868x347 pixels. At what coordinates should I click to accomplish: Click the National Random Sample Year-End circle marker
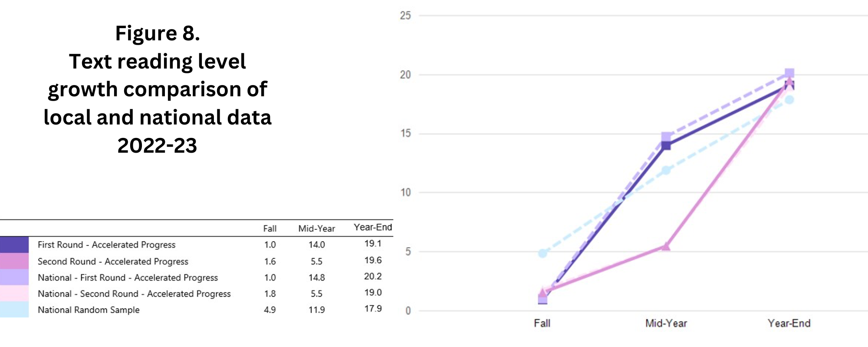click(x=789, y=100)
